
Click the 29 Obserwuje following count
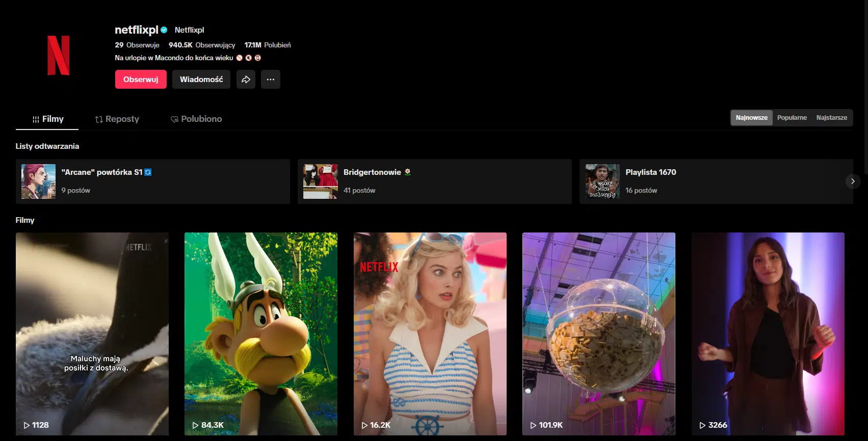[x=137, y=45]
